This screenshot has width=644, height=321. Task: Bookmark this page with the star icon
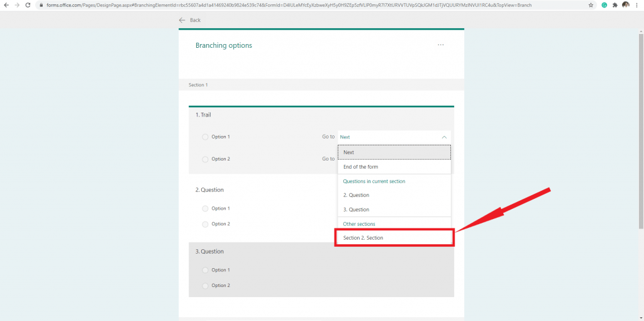click(x=591, y=4)
